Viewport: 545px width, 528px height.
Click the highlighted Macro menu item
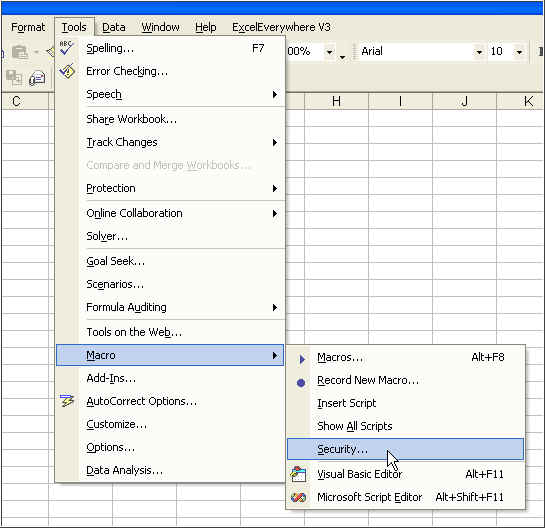click(x=170, y=355)
